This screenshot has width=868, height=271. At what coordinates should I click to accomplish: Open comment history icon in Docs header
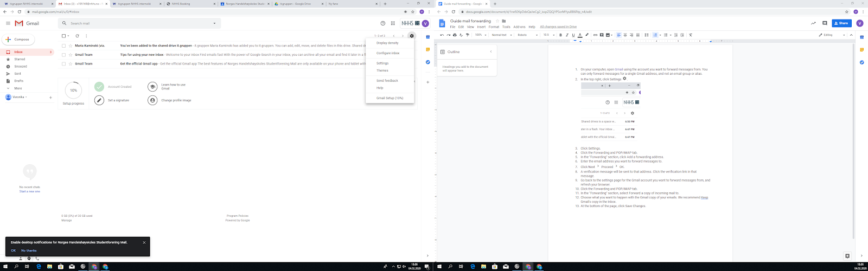tap(825, 23)
